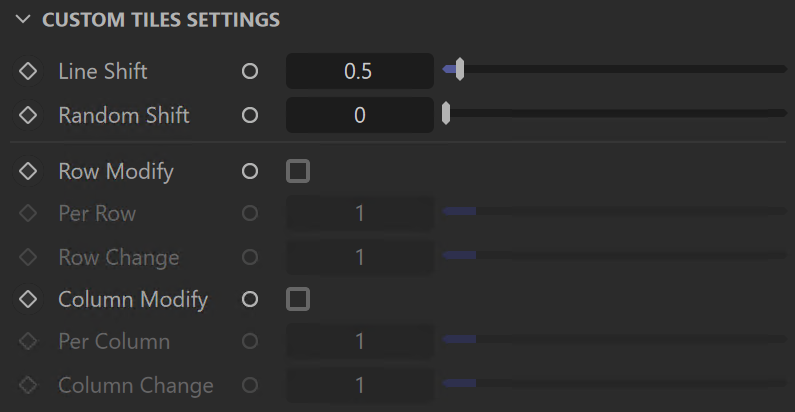795x412 pixels.
Task: Click the Per Row value field
Action: pyautogui.click(x=359, y=213)
